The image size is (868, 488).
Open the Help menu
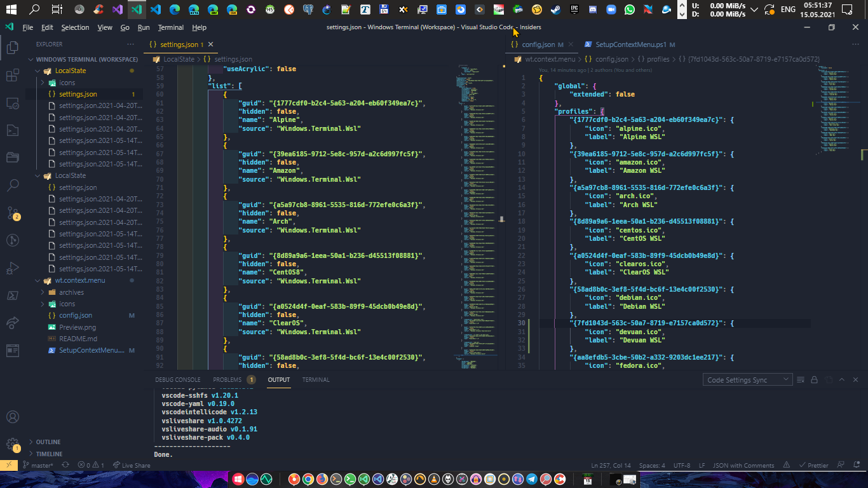199,27
